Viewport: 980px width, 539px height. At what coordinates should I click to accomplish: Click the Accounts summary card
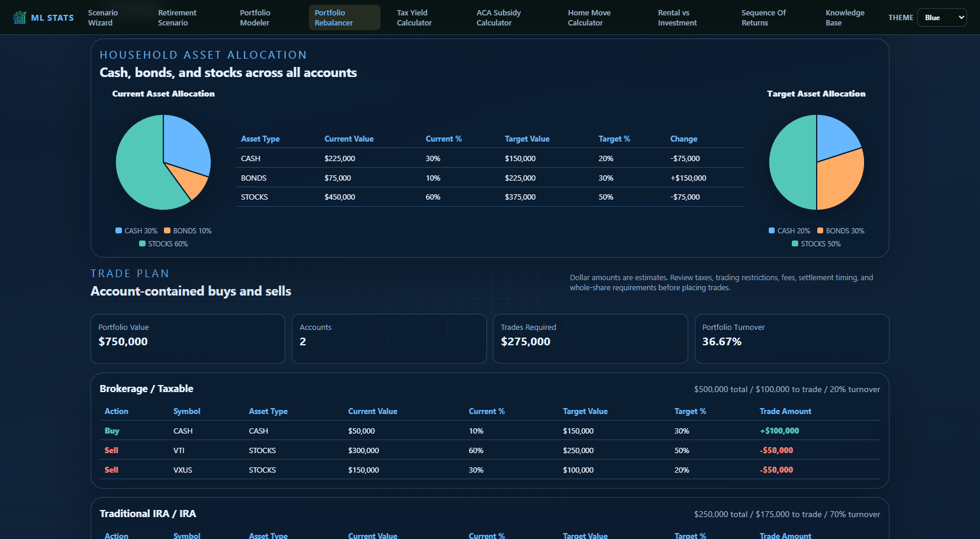pyautogui.click(x=389, y=339)
